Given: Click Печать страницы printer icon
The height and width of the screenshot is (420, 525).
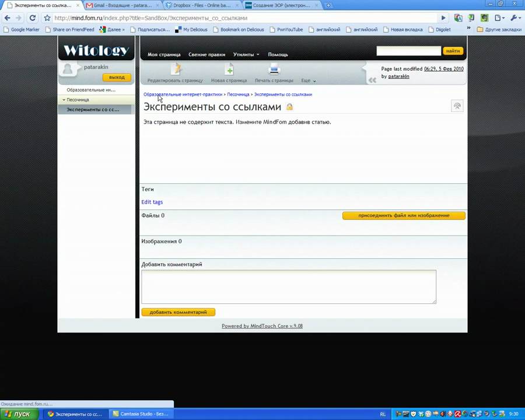Looking at the screenshot, I should (x=274, y=69).
